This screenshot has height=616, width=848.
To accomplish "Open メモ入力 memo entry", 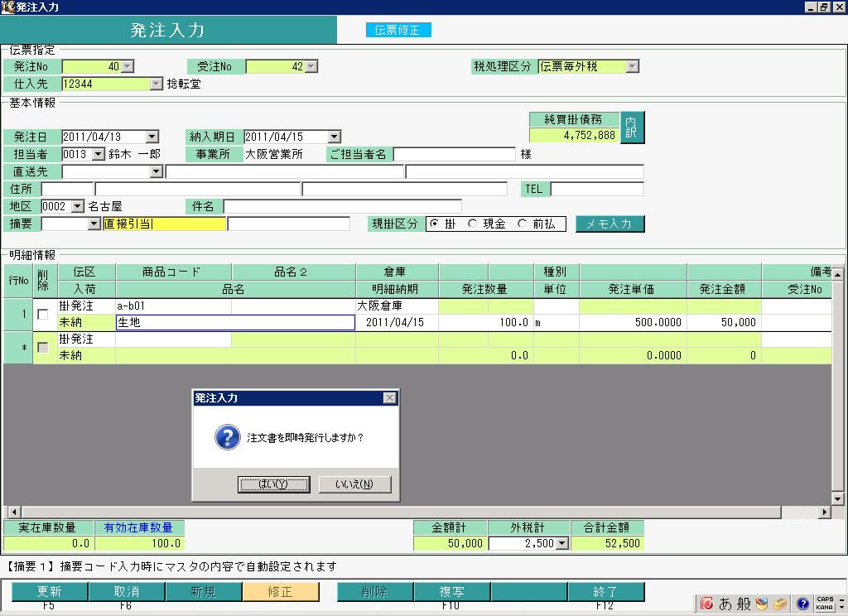I will click(x=609, y=224).
